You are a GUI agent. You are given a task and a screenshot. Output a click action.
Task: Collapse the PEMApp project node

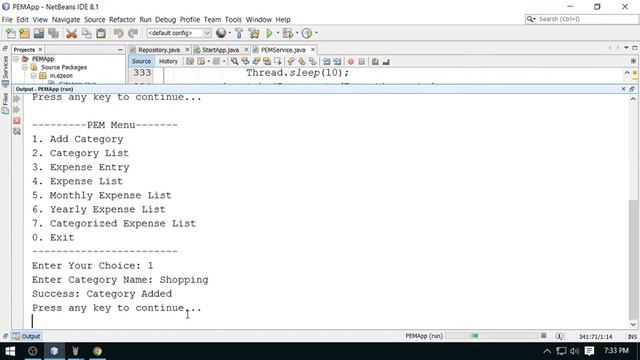(x=16, y=59)
